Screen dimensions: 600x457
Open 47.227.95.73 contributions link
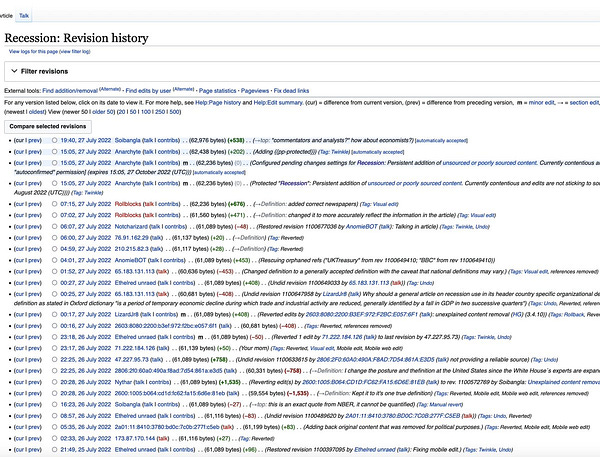click(132, 359)
